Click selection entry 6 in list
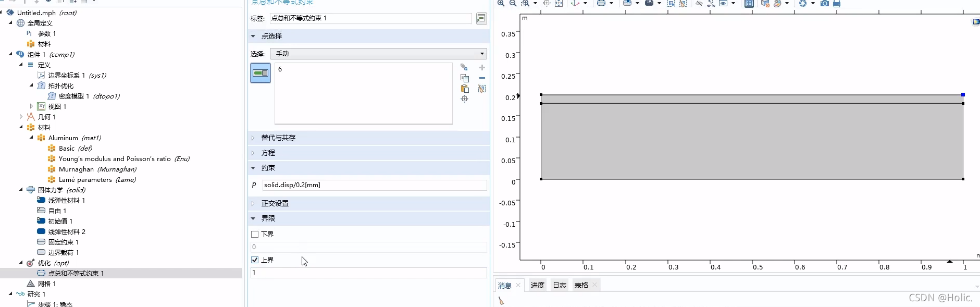 click(280, 69)
